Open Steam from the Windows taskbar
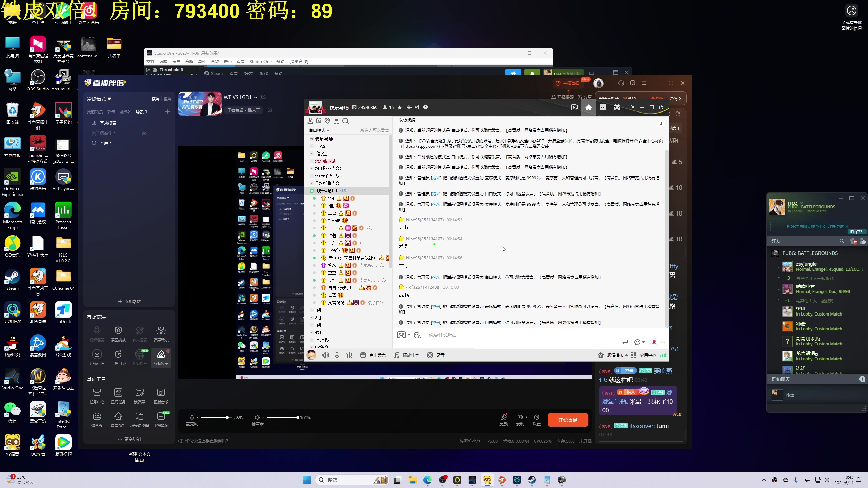 point(532,480)
